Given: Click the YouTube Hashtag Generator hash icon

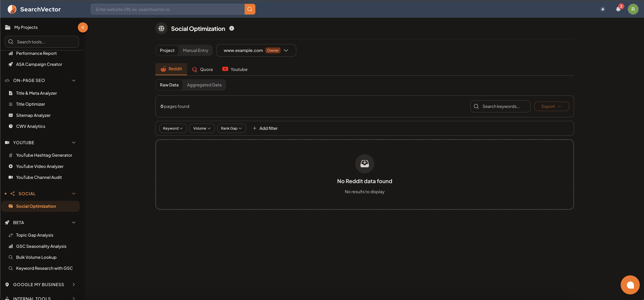Looking at the screenshot, I should tap(11, 155).
